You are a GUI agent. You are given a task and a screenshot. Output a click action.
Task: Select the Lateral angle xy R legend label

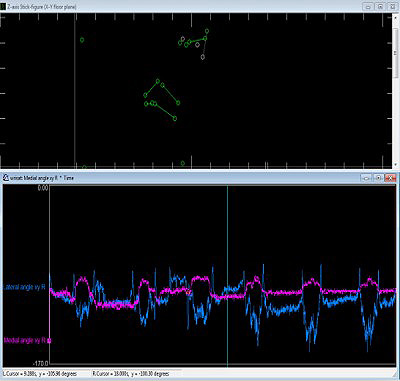point(25,287)
